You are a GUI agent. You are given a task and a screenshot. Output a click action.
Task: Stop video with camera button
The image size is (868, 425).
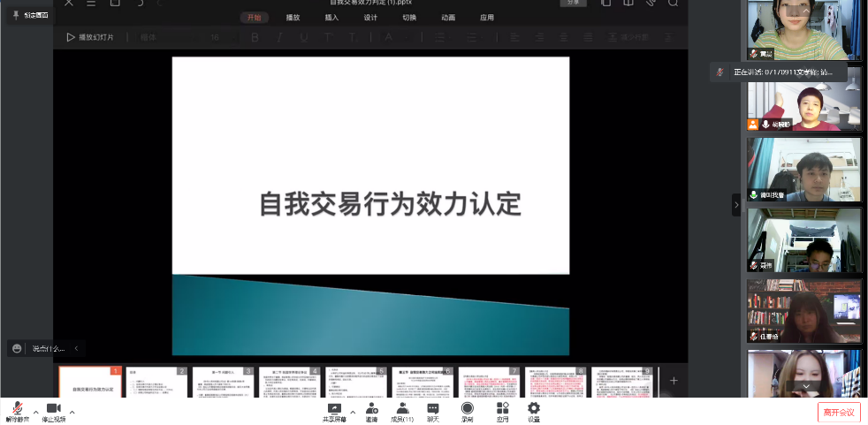click(x=53, y=410)
